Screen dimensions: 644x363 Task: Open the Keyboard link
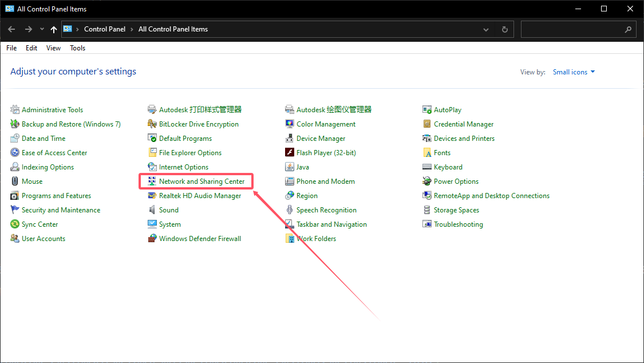tap(448, 167)
